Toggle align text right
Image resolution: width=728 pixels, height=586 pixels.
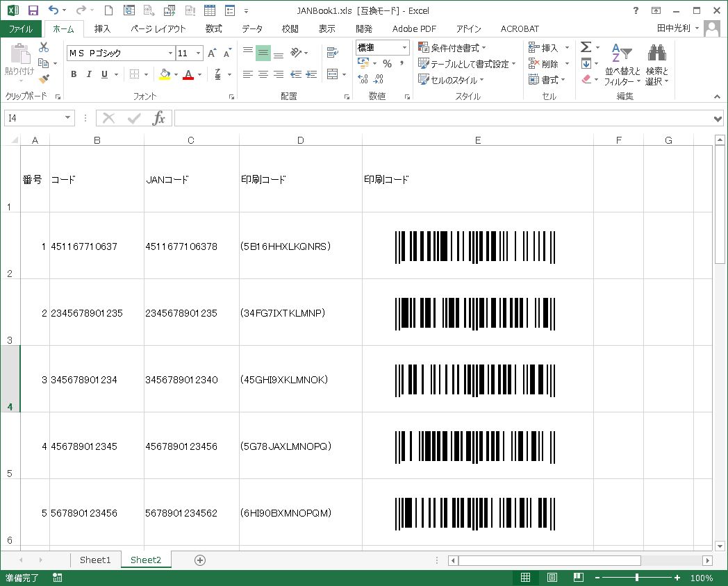[279, 74]
